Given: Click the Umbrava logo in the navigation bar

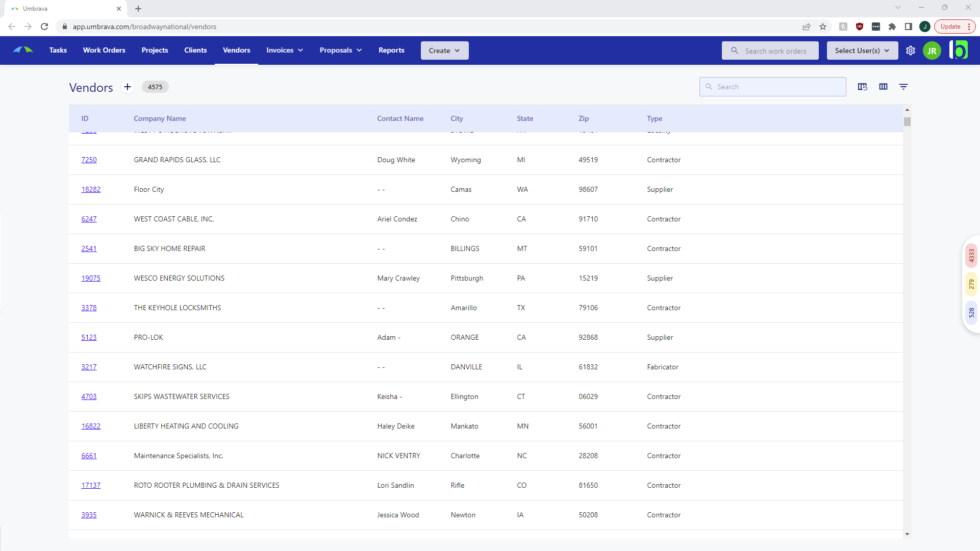Looking at the screenshot, I should point(22,50).
